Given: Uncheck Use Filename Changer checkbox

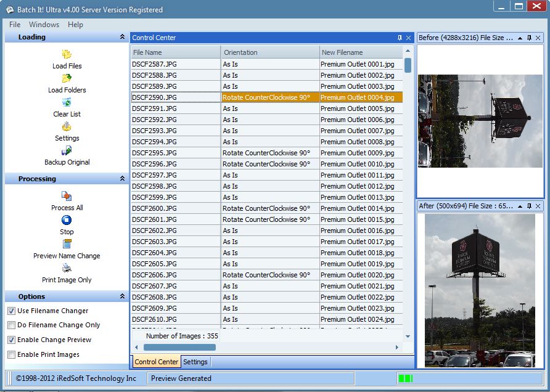Looking at the screenshot, I should [x=11, y=311].
